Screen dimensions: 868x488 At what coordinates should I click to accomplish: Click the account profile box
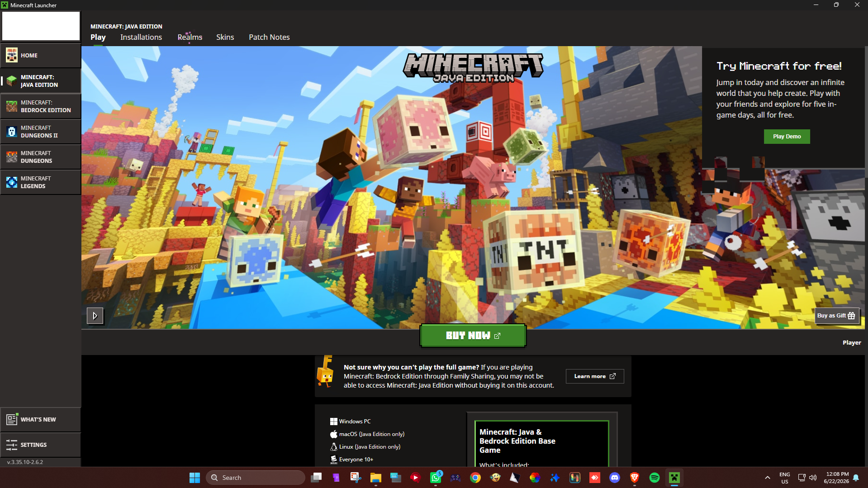click(41, 26)
